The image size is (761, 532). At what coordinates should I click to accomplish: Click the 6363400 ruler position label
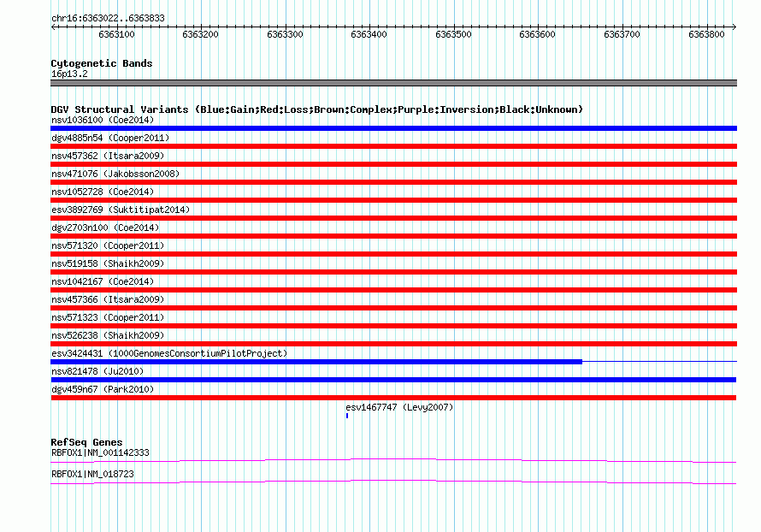pos(369,34)
